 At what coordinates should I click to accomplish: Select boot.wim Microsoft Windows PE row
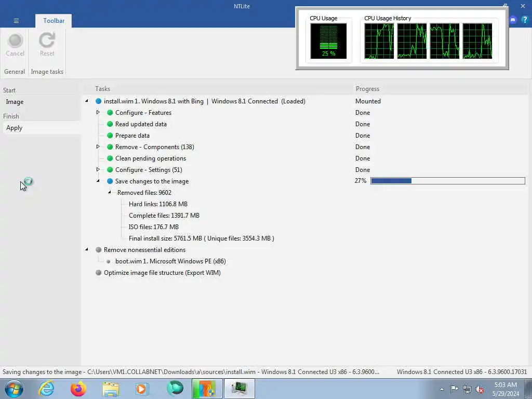coord(170,261)
